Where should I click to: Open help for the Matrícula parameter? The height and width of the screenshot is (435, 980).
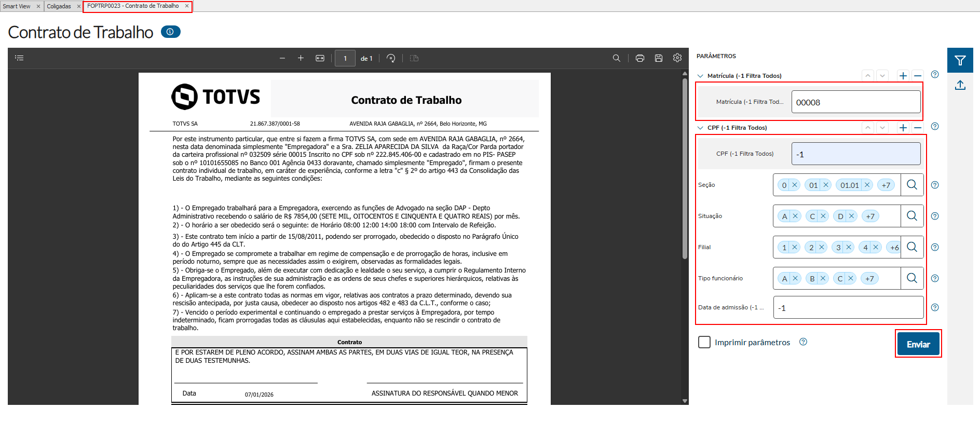tap(935, 74)
